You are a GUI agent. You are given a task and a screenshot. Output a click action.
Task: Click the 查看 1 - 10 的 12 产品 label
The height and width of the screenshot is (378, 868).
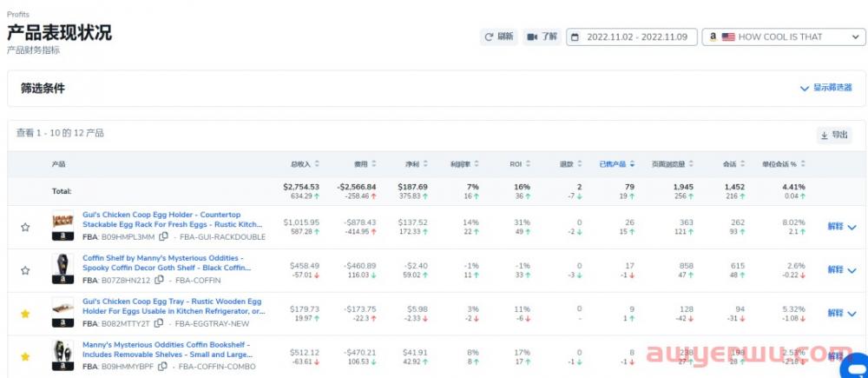(x=60, y=133)
